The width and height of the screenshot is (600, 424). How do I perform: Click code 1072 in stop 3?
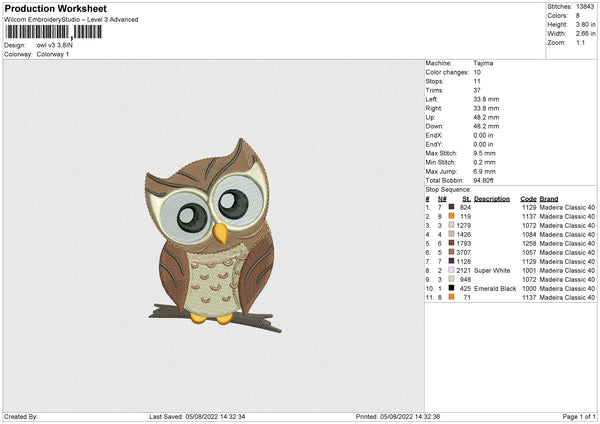point(529,225)
